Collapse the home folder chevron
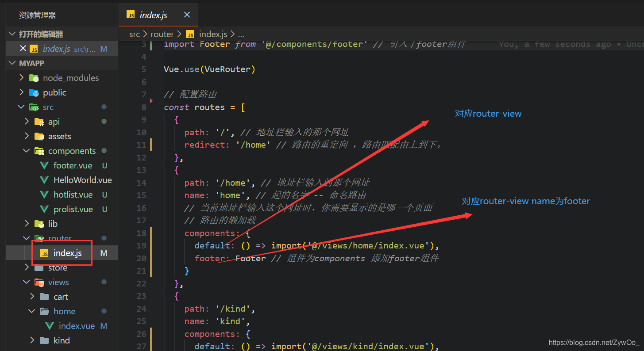The width and height of the screenshot is (644, 351). (32, 311)
